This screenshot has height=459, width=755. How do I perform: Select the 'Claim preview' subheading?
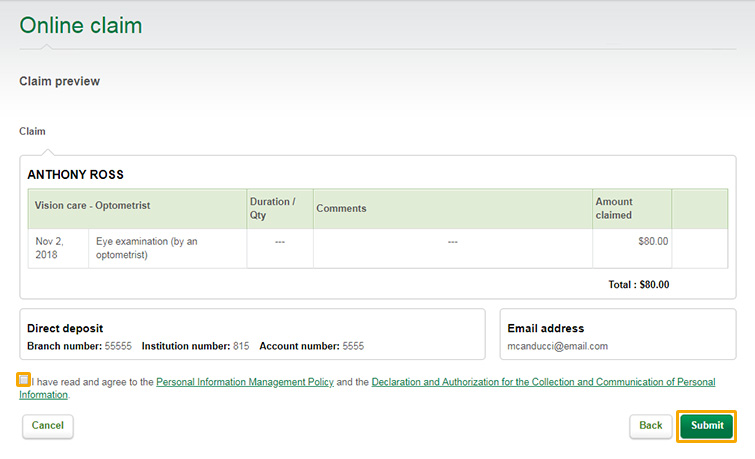pyautogui.click(x=60, y=81)
